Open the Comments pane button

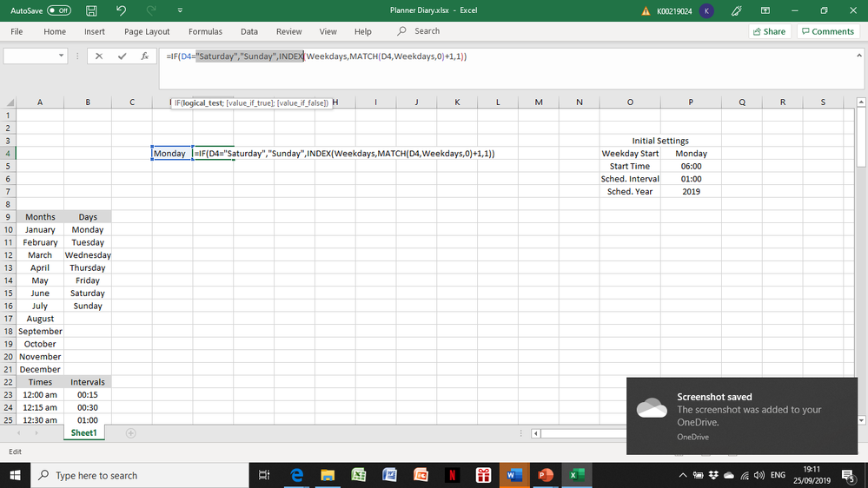click(828, 31)
